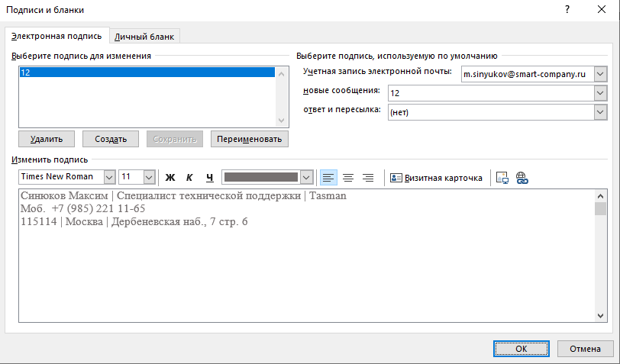Screen dimensions: 620x364
Task: Expand the email account dropdown
Action: [x=599, y=74]
